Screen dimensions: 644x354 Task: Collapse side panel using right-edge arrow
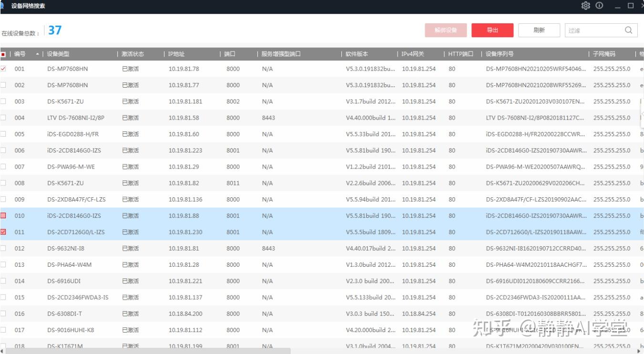(x=642, y=114)
